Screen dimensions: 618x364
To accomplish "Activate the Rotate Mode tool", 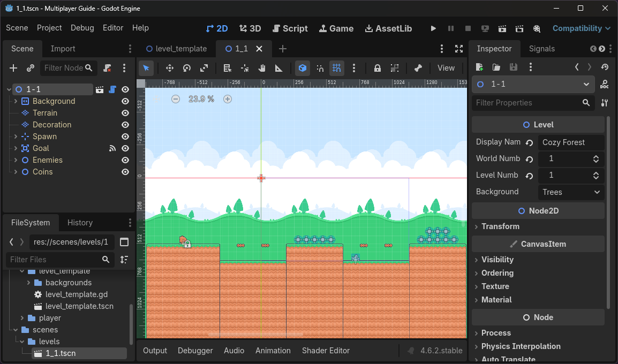I will 187,68.
